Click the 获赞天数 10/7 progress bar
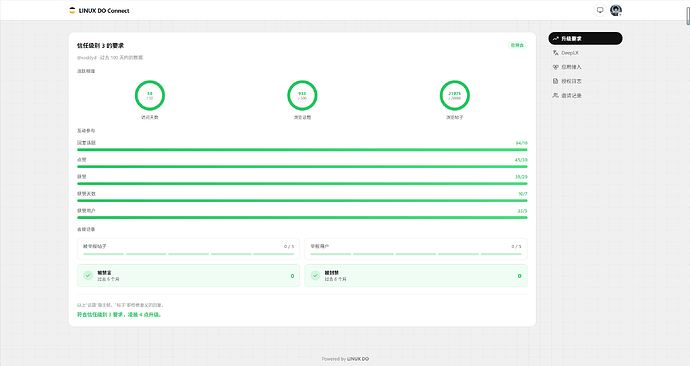The image size is (690, 366). (x=302, y=201)
